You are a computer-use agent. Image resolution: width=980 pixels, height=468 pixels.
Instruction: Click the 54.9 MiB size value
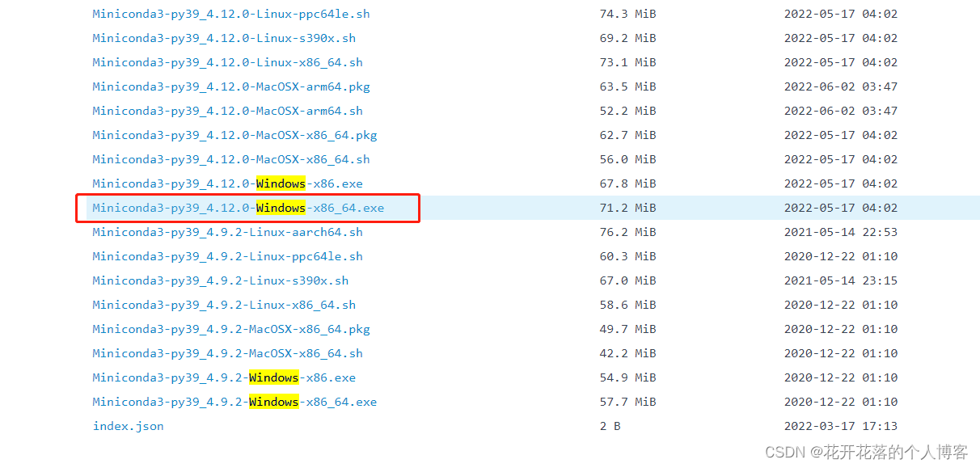pyautogui.click(x=627, y=377)
